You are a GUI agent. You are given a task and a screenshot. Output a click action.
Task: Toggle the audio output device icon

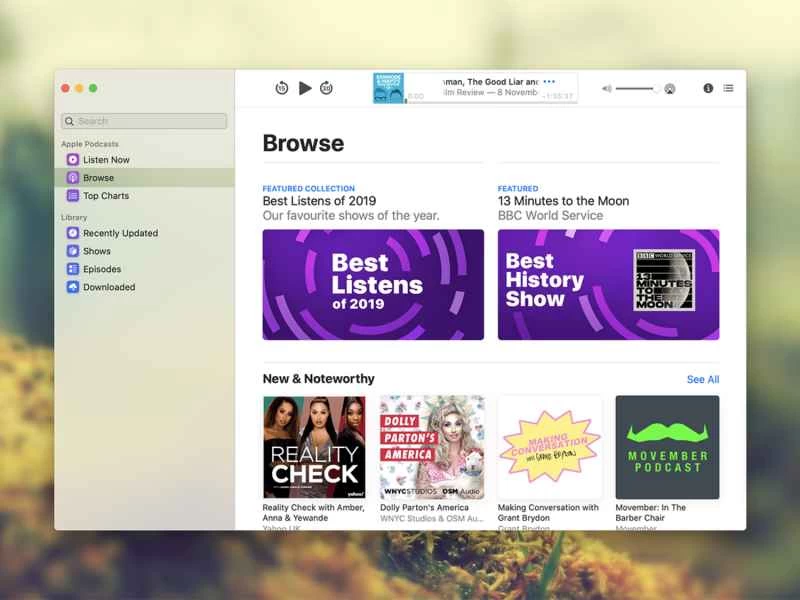(669, 88)
